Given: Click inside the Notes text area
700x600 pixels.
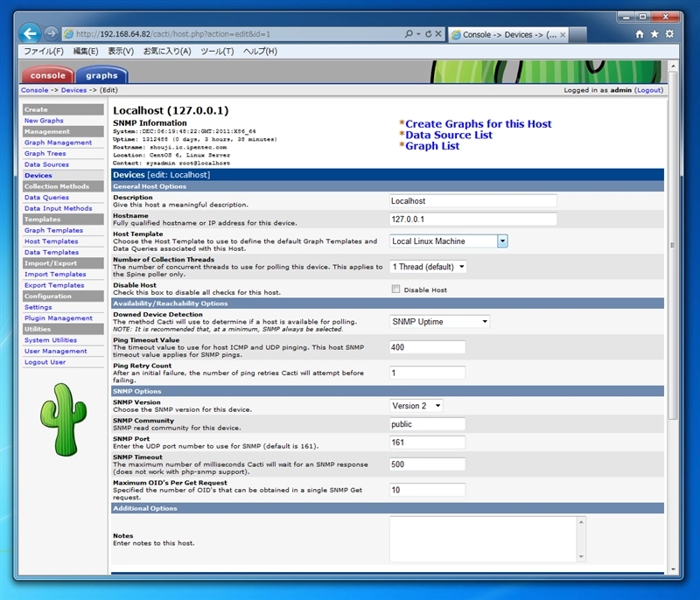Looking at the screenshot, I should (484, 539).
